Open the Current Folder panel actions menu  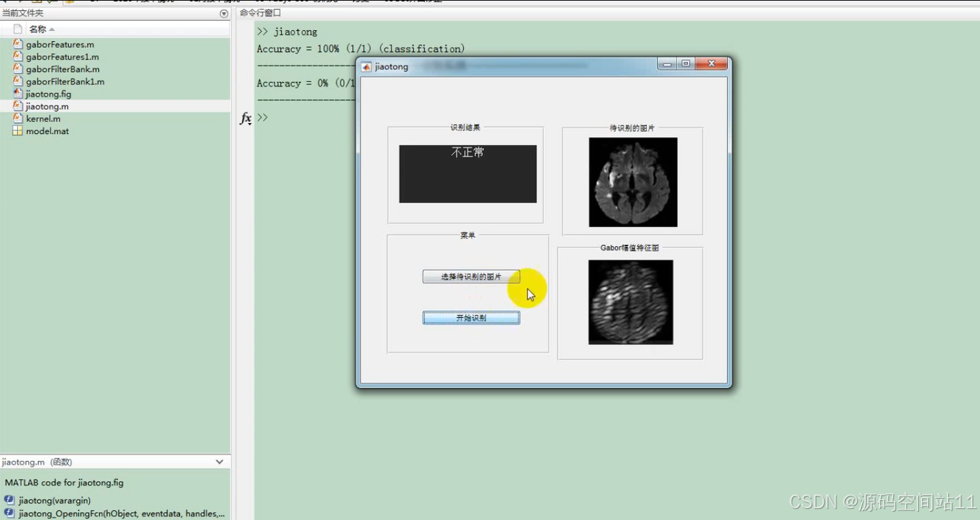223,12
